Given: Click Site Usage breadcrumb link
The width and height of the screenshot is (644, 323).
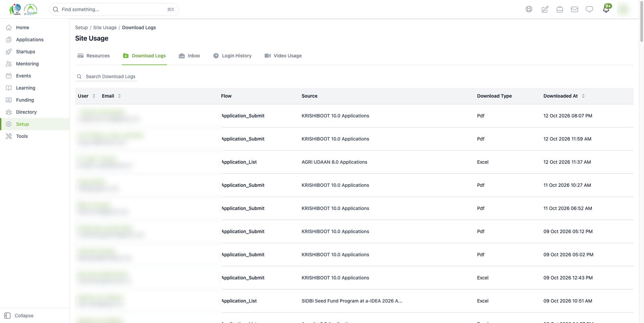Looking at the screenshot, I should (105, 27).
